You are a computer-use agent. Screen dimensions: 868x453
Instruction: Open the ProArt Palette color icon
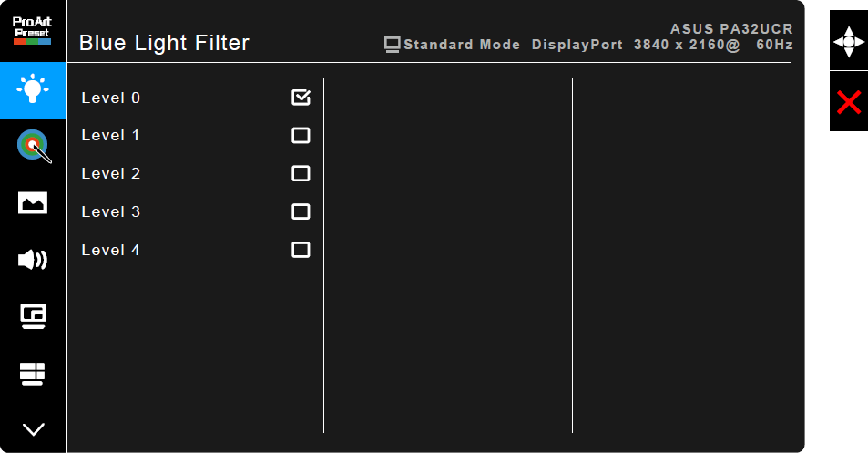tap(33, 146)
